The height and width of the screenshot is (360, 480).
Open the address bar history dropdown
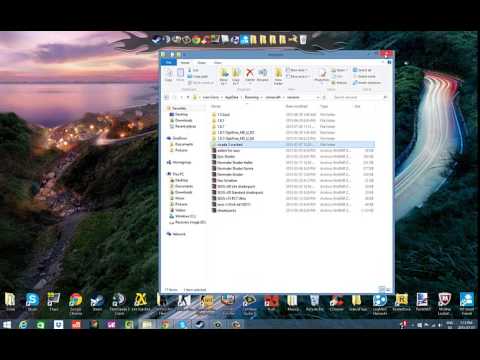pyautogui.click(x=318, y=97)
